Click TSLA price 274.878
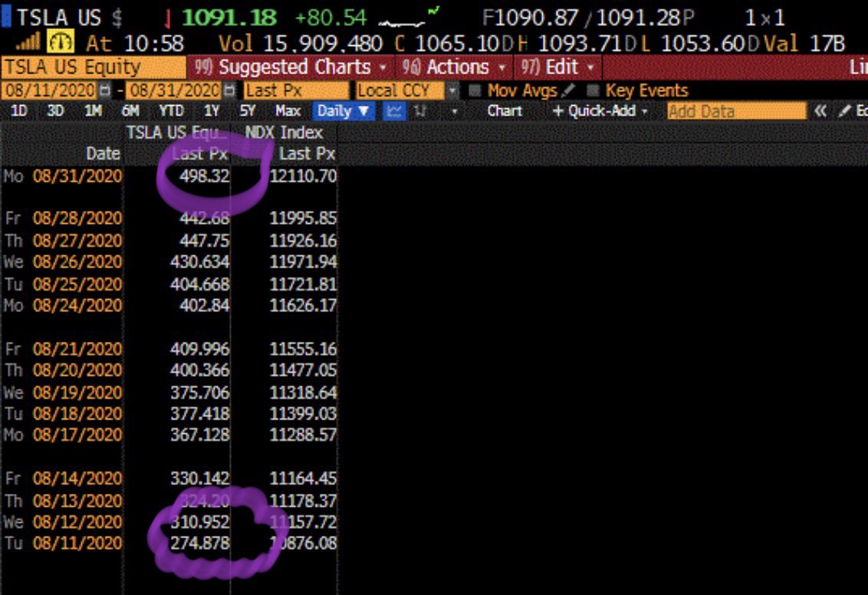This screenshot has width=868, height=595. (x=200, y=543)
